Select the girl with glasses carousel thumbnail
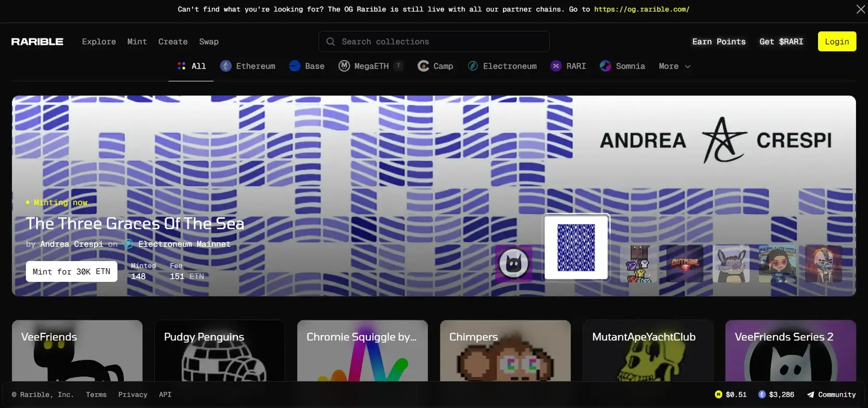The image size is (868, 408). point(777,264)
